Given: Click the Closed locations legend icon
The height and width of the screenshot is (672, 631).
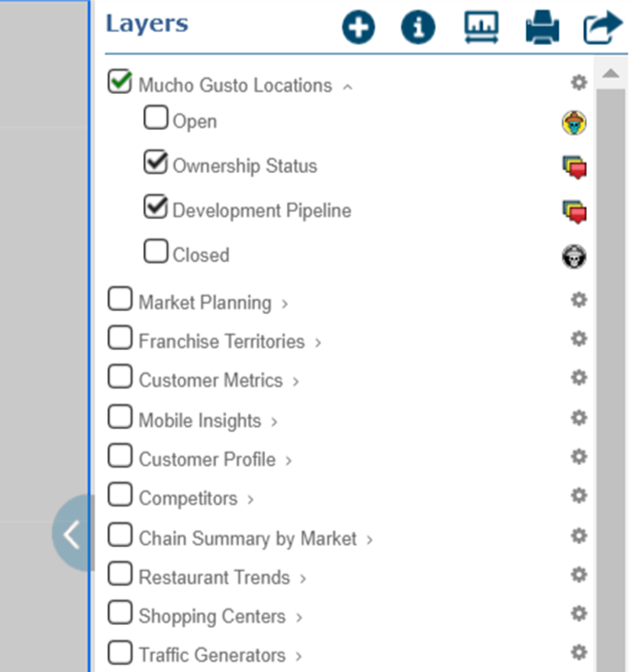Looking at the screenshot, I should point(575,257).
